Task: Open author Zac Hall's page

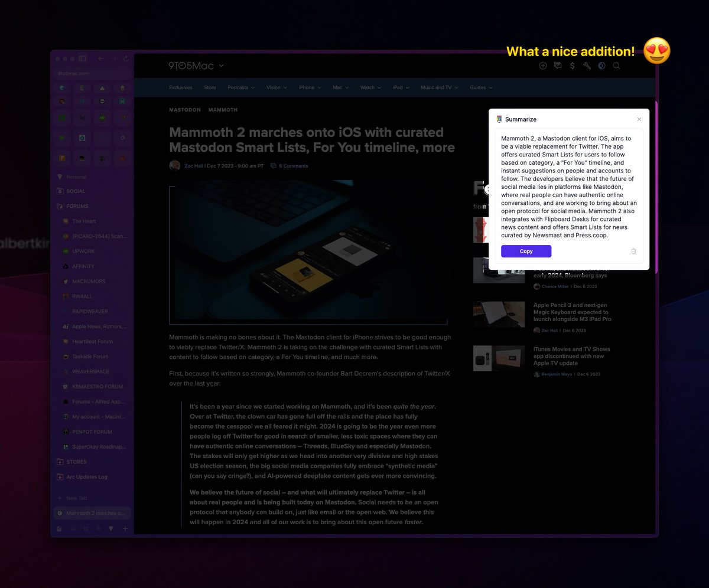Action: click(194, 166)
